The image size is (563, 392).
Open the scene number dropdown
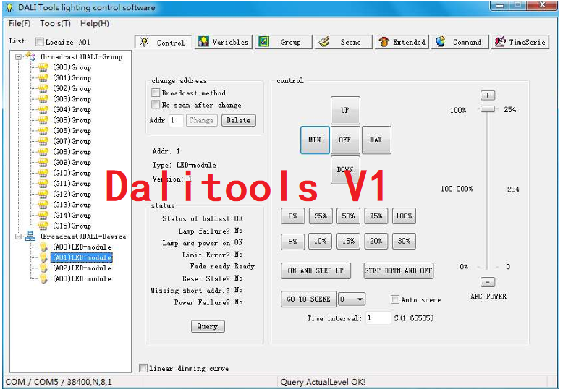click(360, 299)
